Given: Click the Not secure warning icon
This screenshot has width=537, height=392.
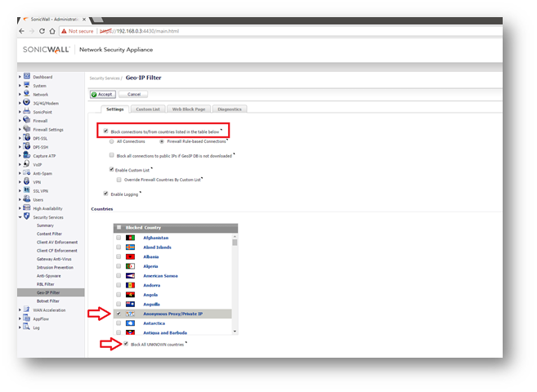Looking at the screenshot, I should click(64, 31).
